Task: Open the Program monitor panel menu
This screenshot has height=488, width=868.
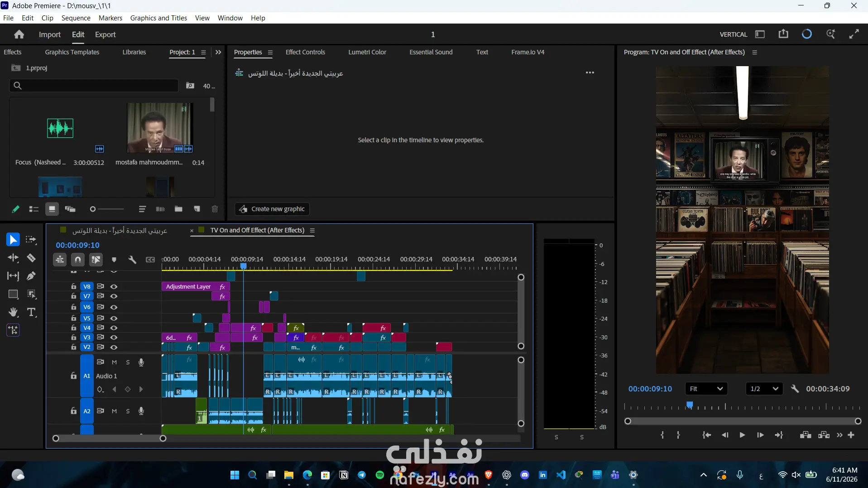Action: tap(754, 53)
